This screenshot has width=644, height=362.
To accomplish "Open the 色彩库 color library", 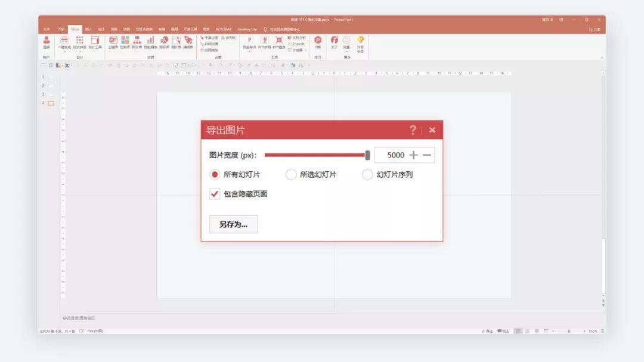I will [125, 47].
